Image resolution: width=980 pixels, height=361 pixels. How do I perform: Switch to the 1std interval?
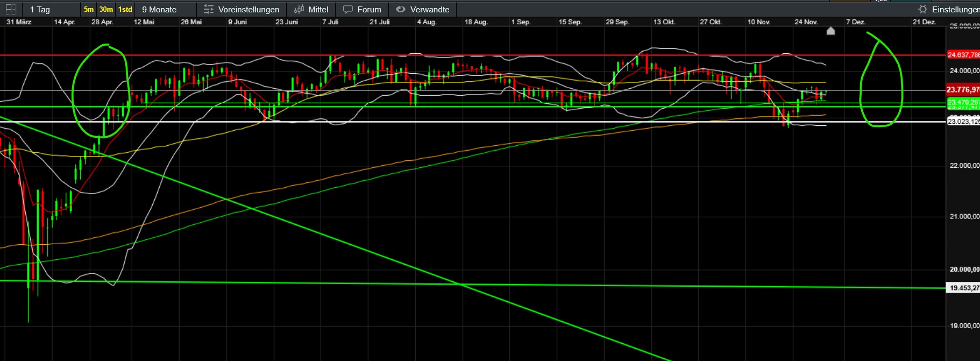click(125, 9)
